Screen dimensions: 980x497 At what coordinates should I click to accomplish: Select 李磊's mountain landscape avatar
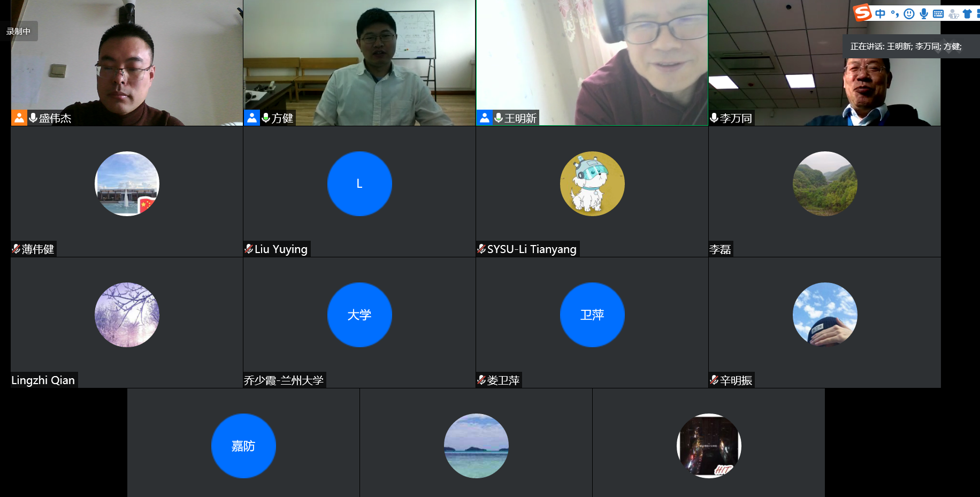(x=825, y=183)
